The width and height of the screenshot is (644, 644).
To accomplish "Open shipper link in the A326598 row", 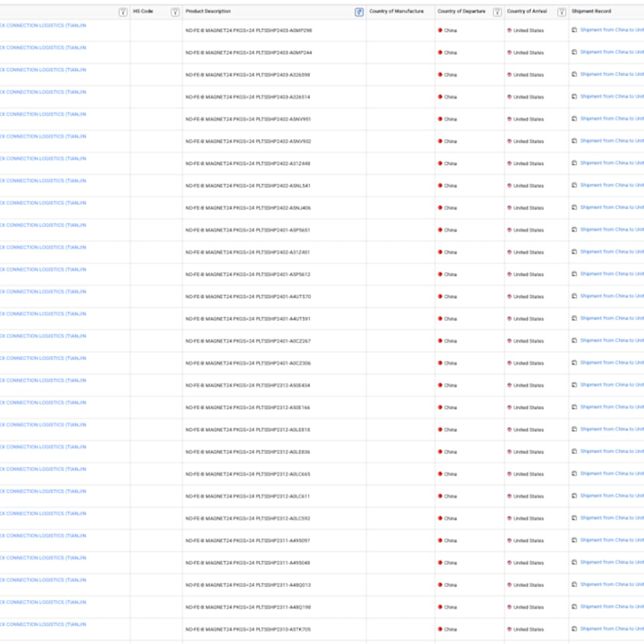I will [x=43, y=70].
